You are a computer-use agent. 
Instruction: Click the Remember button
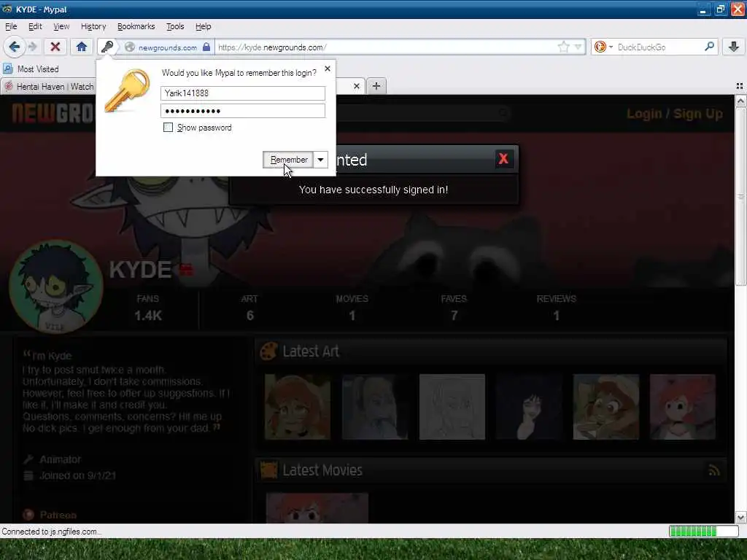(x=288, y=160)
